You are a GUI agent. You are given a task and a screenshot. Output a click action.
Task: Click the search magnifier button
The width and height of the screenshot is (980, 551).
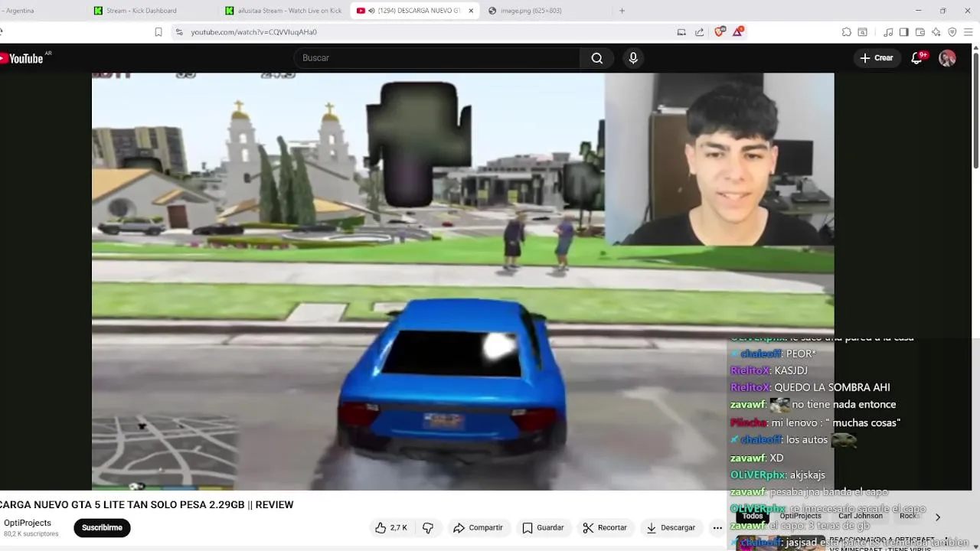click(x=597, y=58)
